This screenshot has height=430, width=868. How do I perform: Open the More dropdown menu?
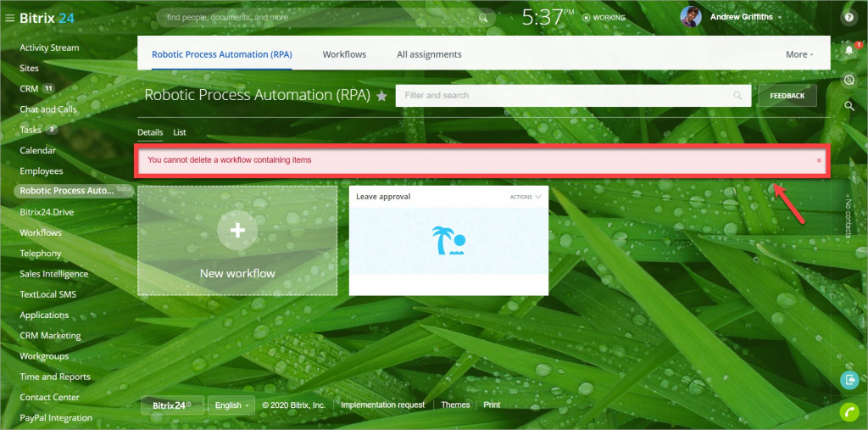[x=799, y=54]
